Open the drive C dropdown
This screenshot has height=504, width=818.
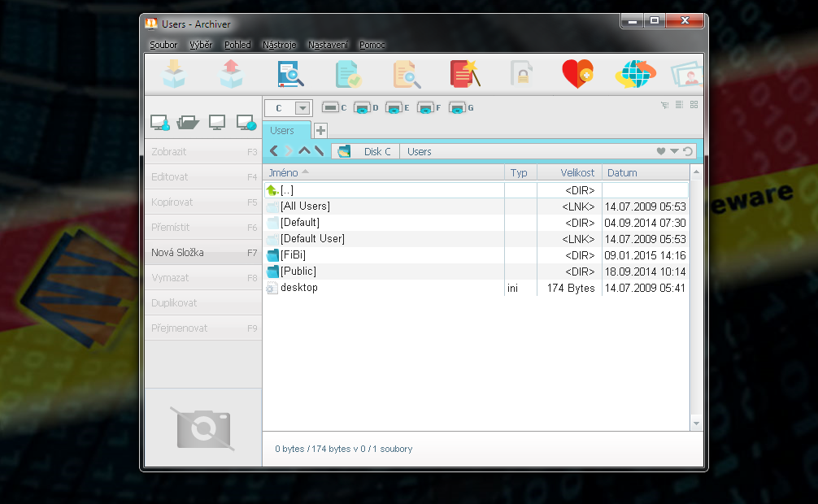302,108
